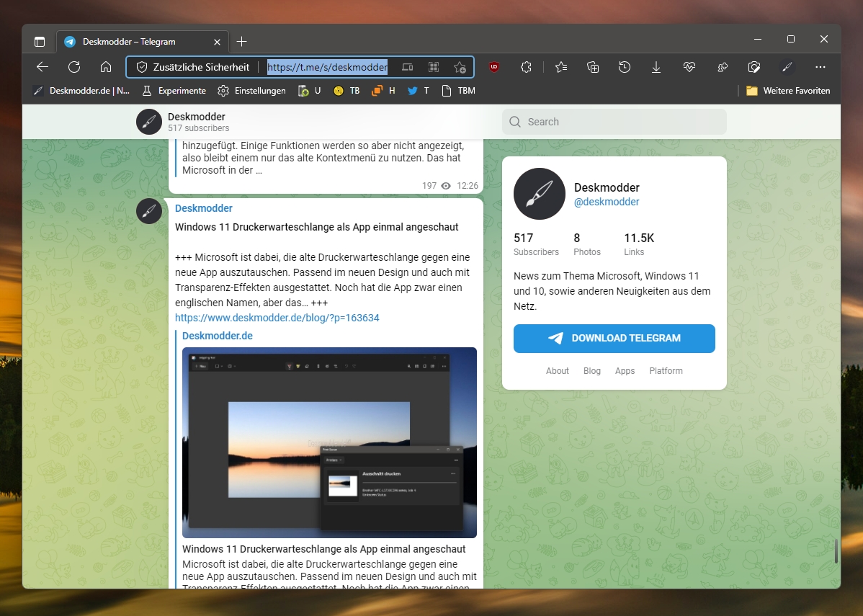Screen dimensions: 863x616
Task: Click the large Deskmodder profile picture in sidebar
Action: [540, 194]
